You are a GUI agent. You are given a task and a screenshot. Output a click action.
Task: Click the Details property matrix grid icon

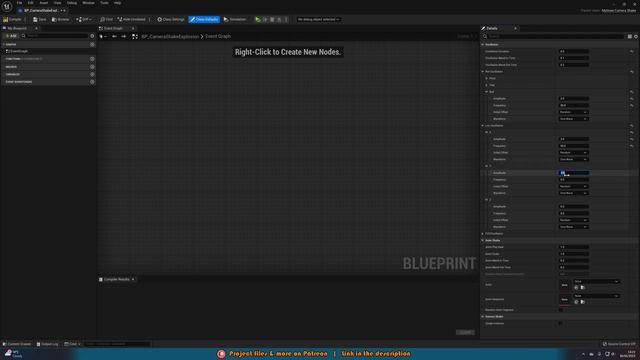tap(630, 36)
